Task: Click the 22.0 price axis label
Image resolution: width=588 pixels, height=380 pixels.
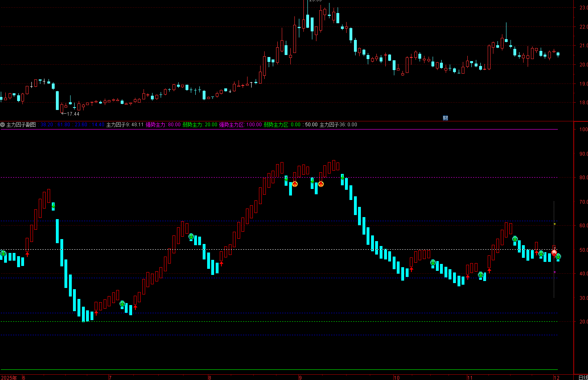Action: pyautogui.click(x=584, y=27)
